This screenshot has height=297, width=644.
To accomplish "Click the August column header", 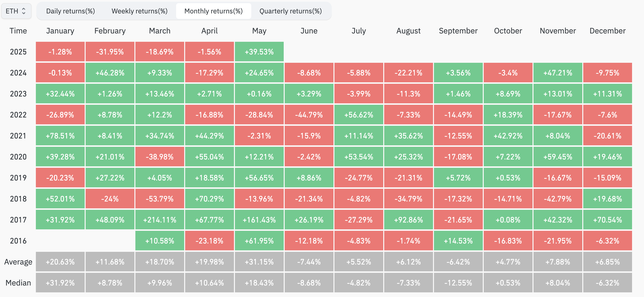I will (x=409, y=31).
